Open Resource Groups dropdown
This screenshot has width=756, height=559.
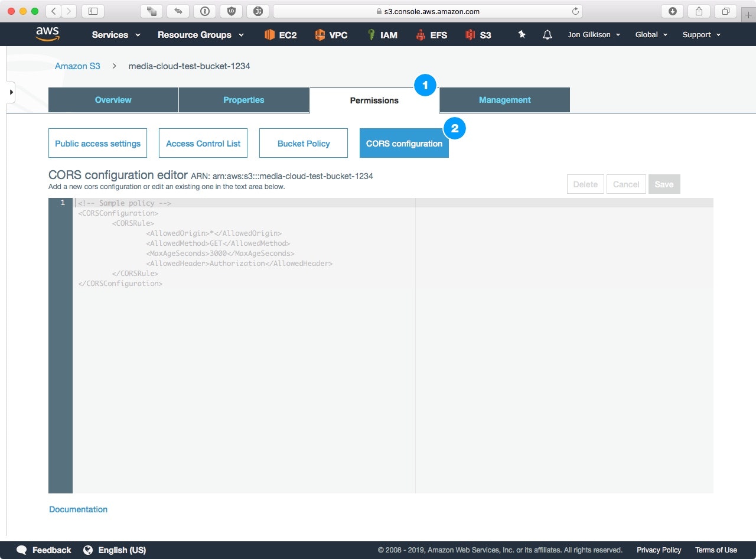coord(201,35)
